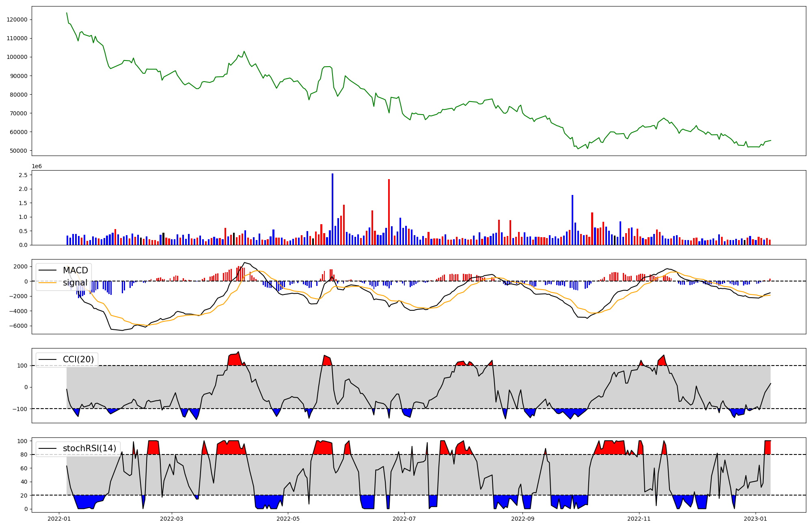Screen dimensions: 812x528
Task: Click the 2022-05 x-axis tick label
Action: point(288,519)
